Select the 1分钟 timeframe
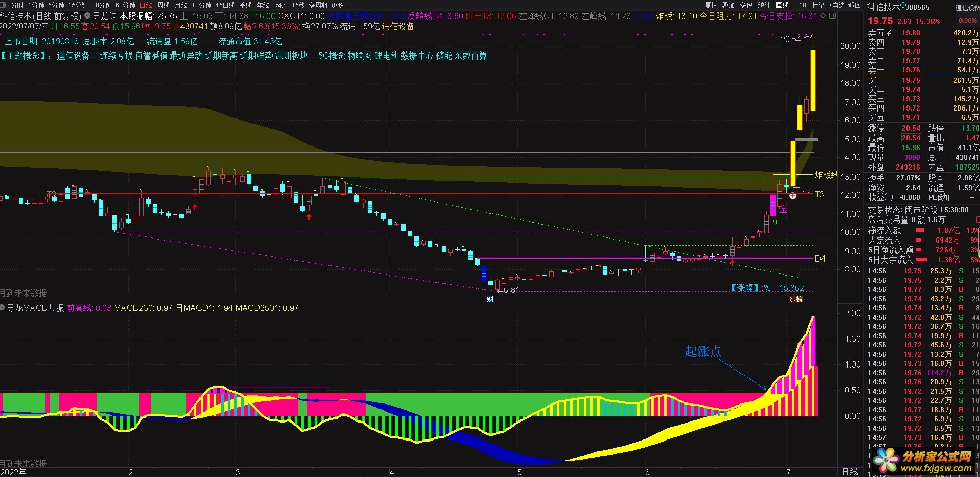The image size is (980, 477). 36,5
